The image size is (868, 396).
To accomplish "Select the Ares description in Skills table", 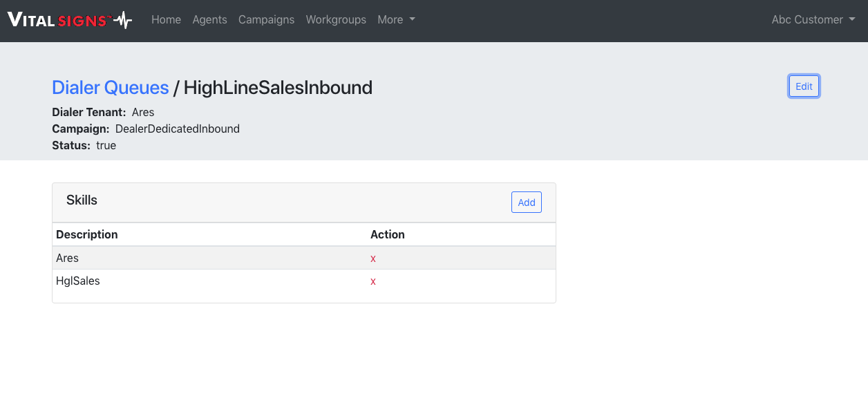I will pyautogui.click(x=68, y=258).
